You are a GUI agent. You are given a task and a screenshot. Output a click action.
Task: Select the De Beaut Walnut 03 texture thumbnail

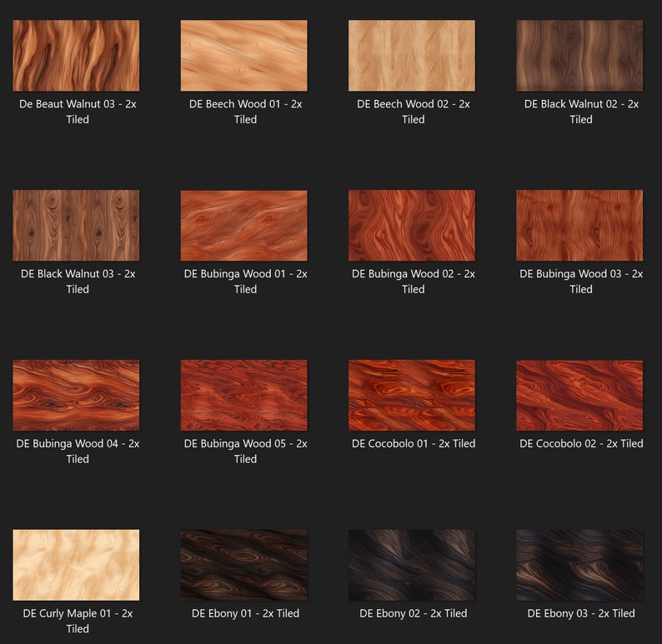(76, 55)
